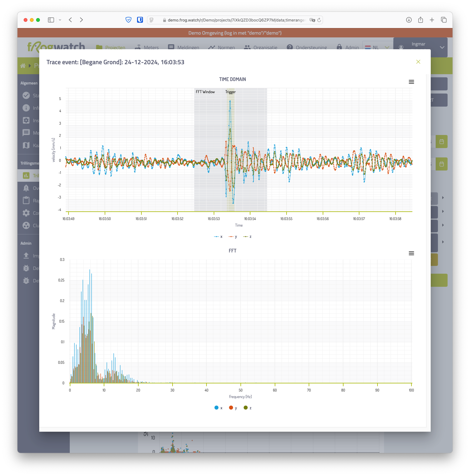Viewport: 470px width, 476px height.
Task: Open the Bitwarden extension icon
Action: pos(140,20)
